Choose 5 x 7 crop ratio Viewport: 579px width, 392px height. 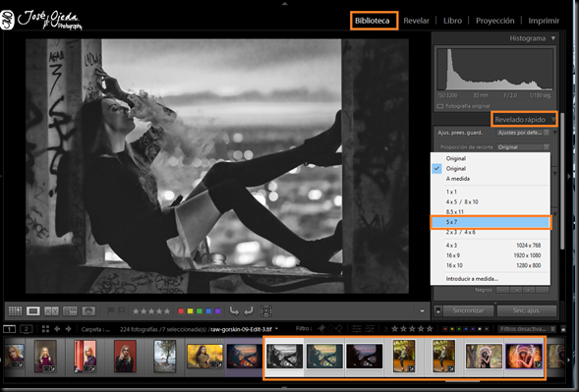[491, 222]
